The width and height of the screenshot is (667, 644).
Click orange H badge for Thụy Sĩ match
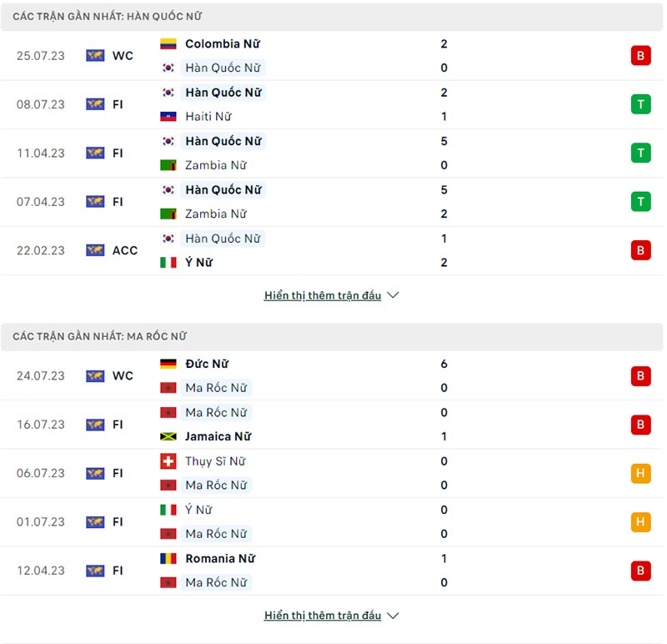point(640,473)
